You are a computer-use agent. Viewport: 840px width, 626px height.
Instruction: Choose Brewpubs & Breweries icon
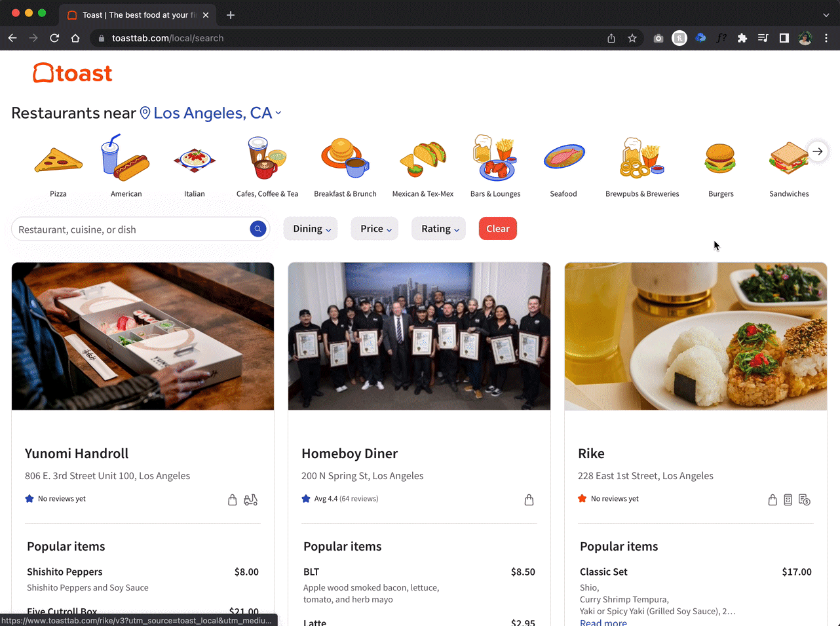pyautogui.click(x=642, y=158)
